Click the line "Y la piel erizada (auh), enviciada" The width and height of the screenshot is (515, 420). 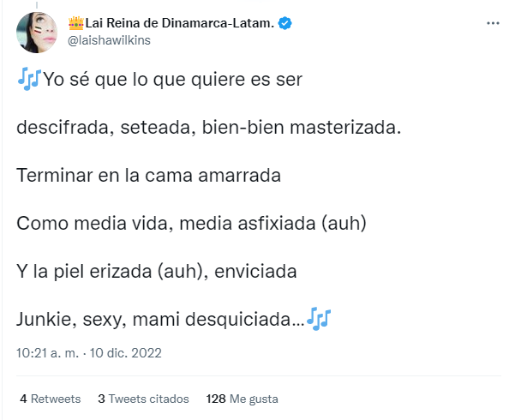[x=156, y=272]
